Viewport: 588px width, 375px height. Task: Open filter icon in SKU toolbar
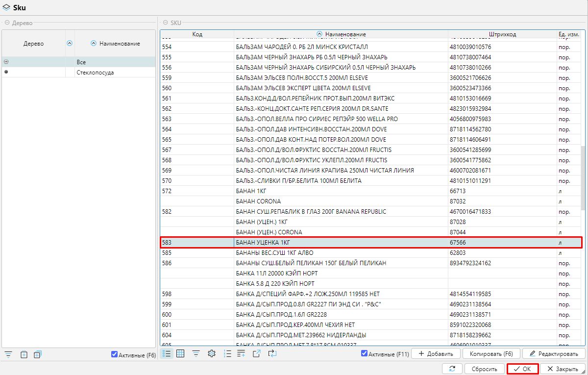196,353
